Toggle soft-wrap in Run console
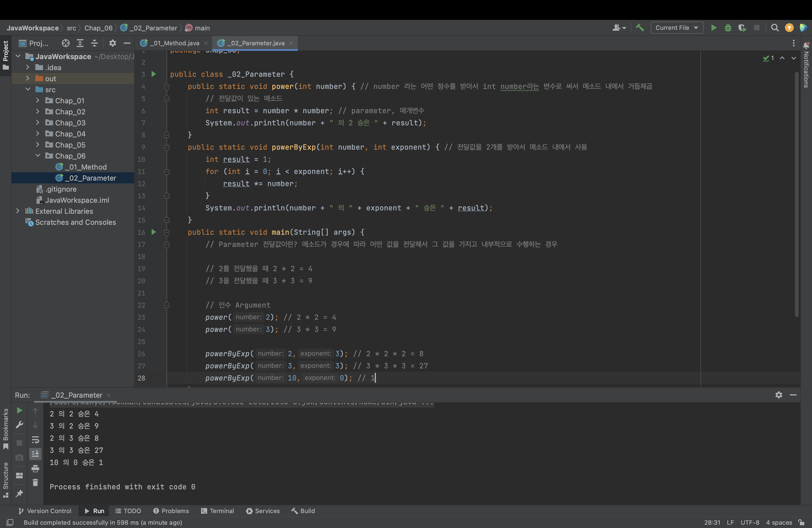This screenshot has height=528, width=812. pyautogui.click(x=35, y=440)
